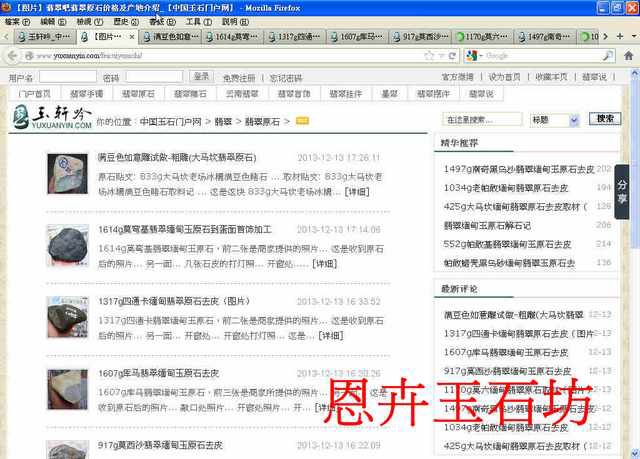
Task: Open thumbnail of 满豆色如意雕试做 article
Action: pyautogui.click(x=67, y=174)
